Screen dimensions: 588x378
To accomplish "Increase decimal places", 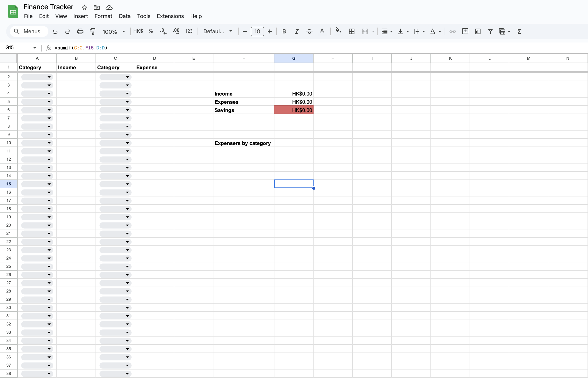I will tap(176, 31).
